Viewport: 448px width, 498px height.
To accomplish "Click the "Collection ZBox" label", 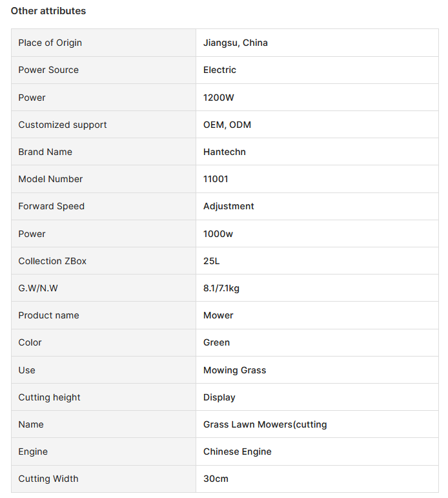I will [x=52, y=261].
